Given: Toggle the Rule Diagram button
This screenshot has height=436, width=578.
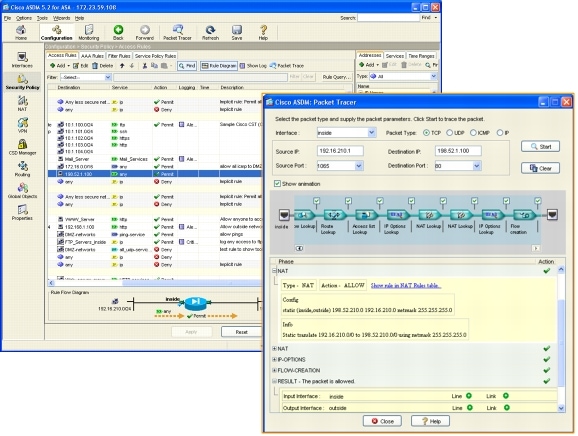Looking at the screenshot, I should click(219, 66).
